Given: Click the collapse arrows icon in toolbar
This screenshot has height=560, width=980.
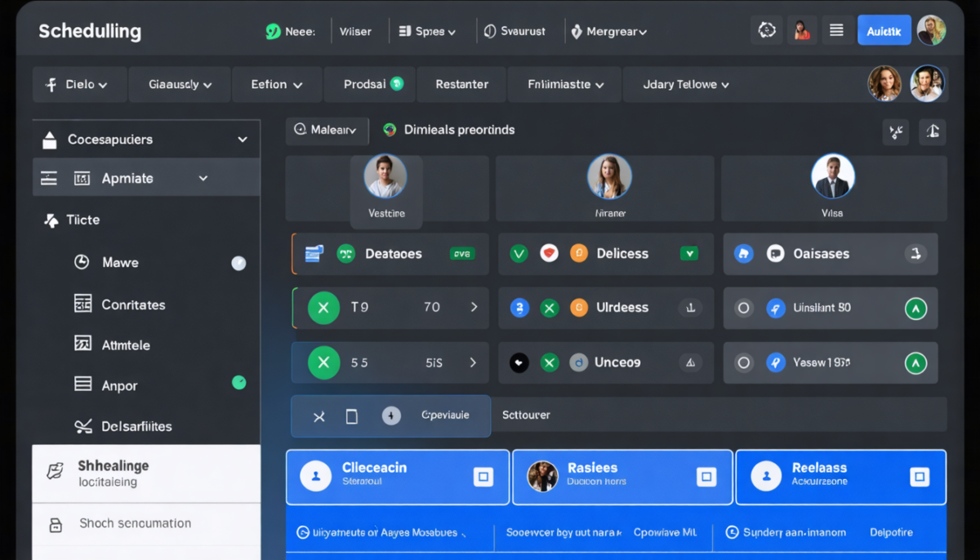Looking at the screenshot, I should pos(896,131).
